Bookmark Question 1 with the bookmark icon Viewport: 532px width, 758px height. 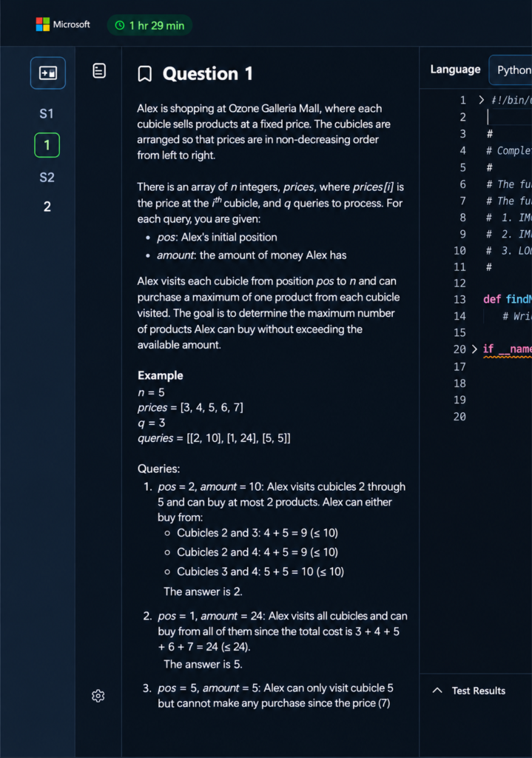pos(145,74)
